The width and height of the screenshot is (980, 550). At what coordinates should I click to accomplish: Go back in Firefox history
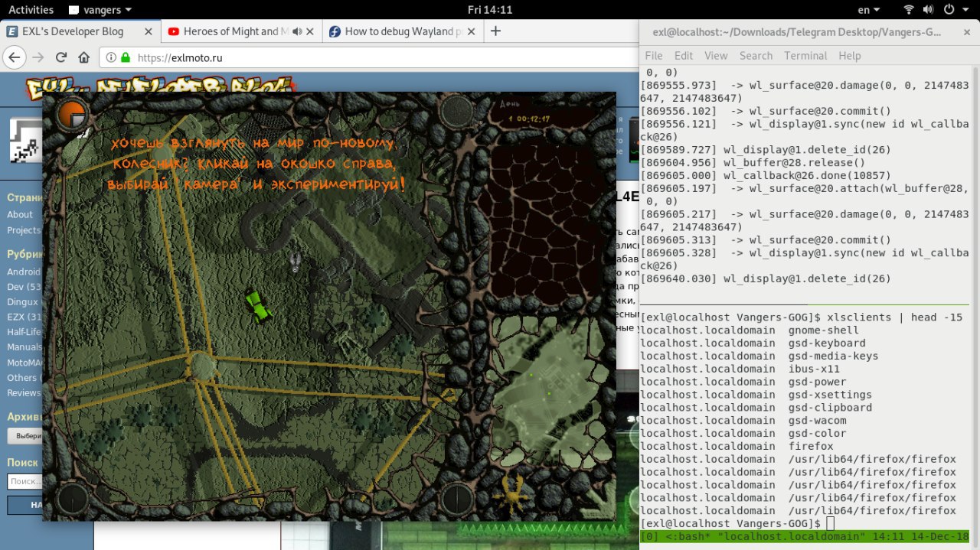point(15,57)
